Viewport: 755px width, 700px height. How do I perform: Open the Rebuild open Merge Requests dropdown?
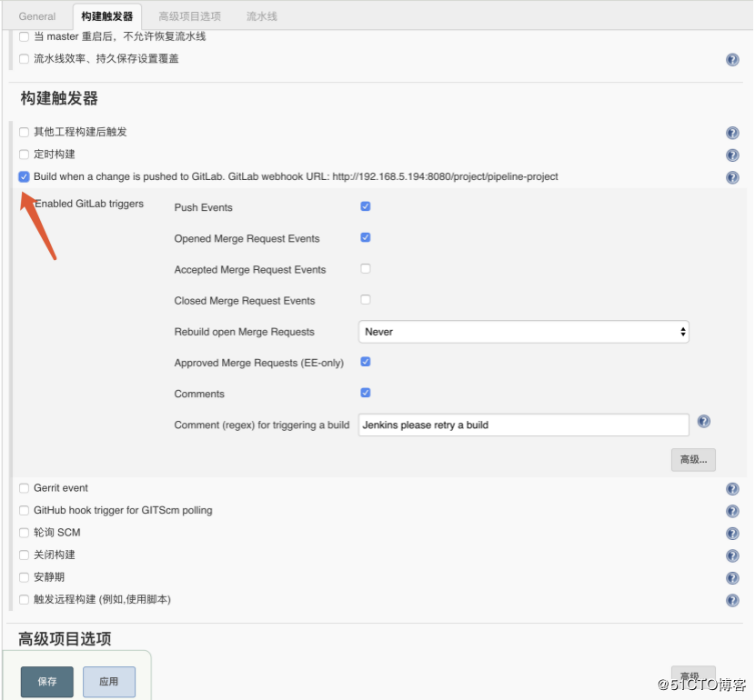pos(523,331)
